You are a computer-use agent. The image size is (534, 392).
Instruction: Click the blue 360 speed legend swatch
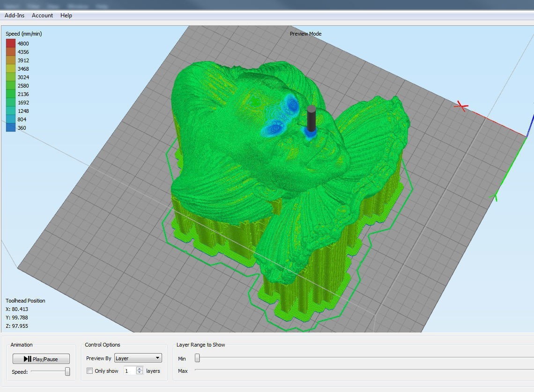pyautogui.click(x=10, y=127)
